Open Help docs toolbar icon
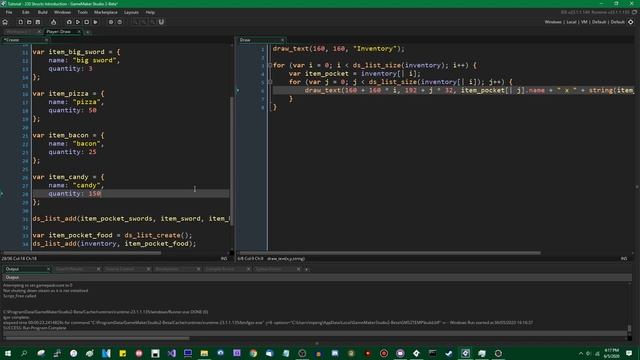Screen dimensions: 640x360 120,22
